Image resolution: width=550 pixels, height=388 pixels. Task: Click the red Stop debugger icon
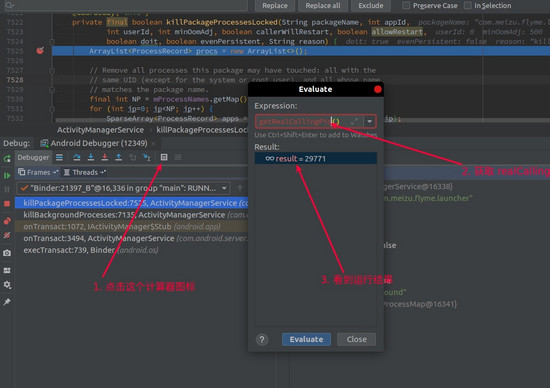coord(7,203)
